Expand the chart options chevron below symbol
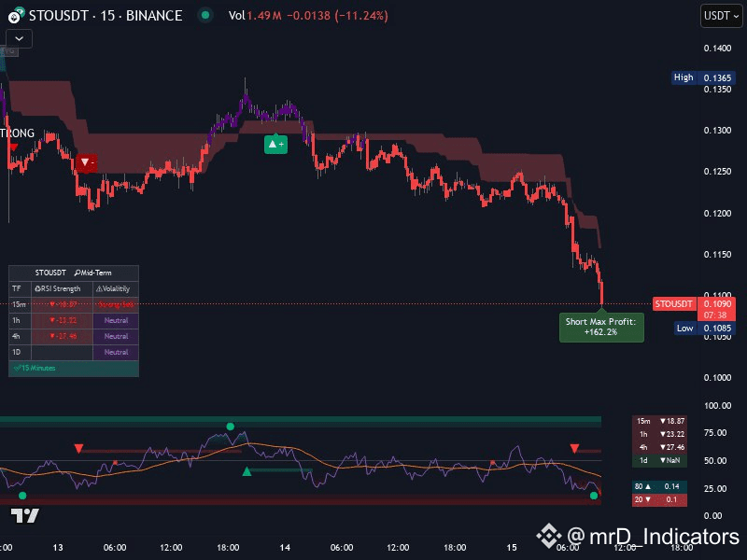Image resolution: width=747 pixels, height=560 pixels. (17, 39)
